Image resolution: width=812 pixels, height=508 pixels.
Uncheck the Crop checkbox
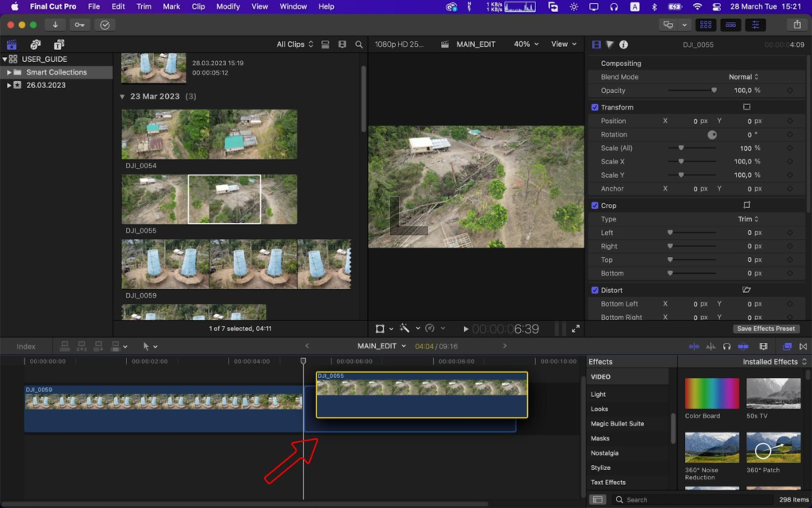tap(595, 206)
